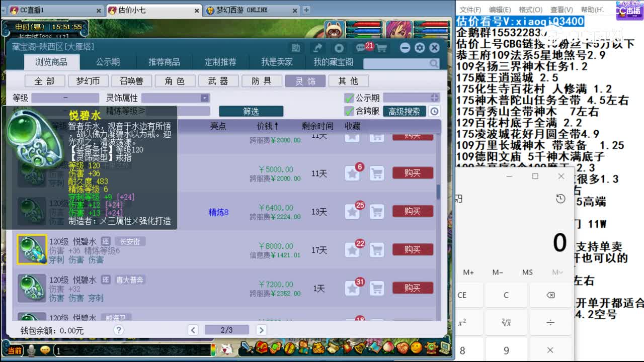Select the 武器 category button

coord(218,81)
